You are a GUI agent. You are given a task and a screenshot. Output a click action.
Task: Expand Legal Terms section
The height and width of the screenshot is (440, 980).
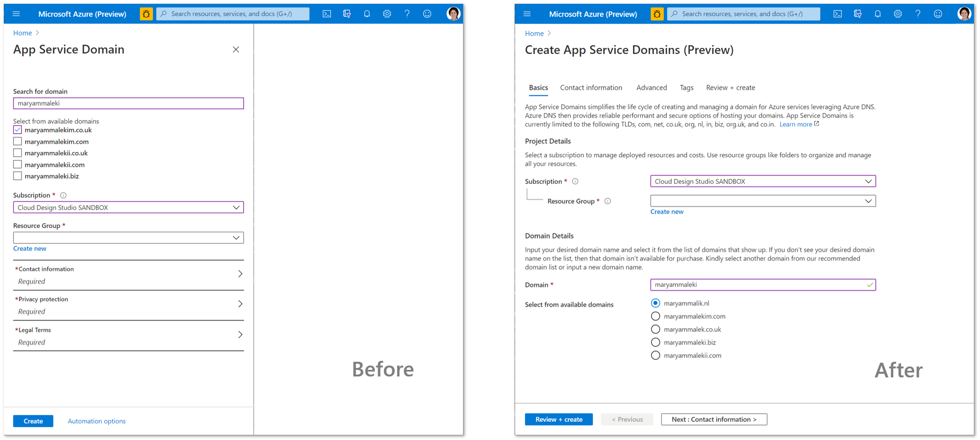(x=128, y=336)
